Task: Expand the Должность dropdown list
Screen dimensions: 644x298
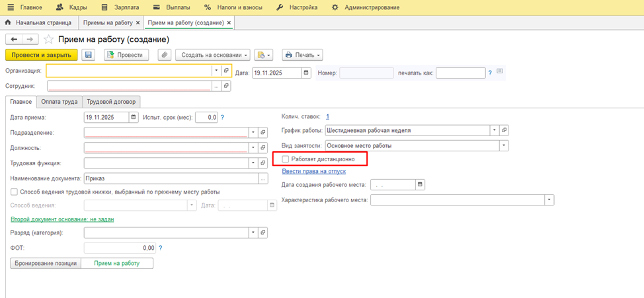Action: (253, 147)
